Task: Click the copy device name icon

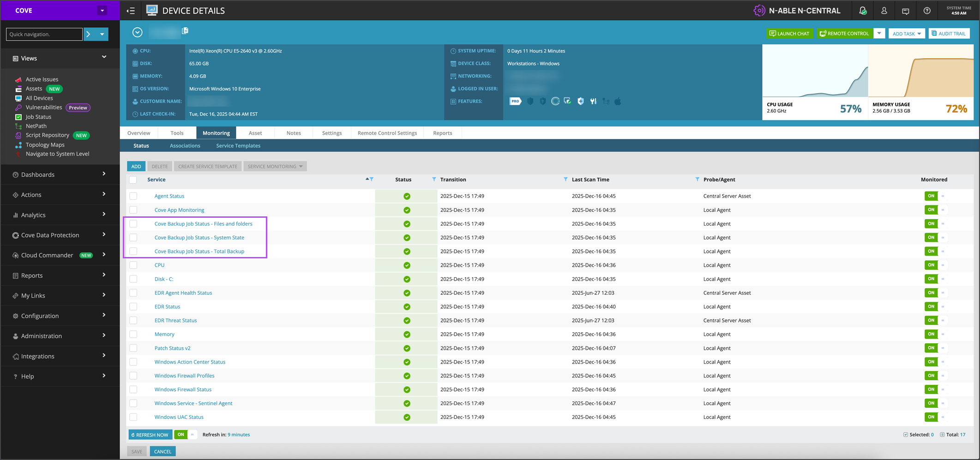Action: pos(185,31)
